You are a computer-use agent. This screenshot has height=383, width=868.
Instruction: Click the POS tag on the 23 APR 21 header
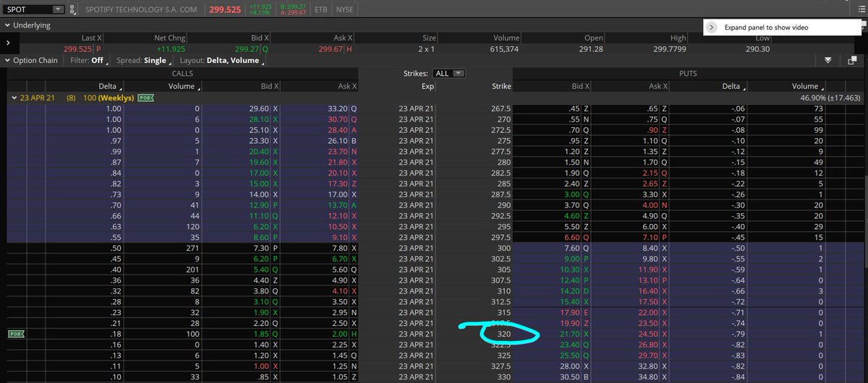click(145, 97)
